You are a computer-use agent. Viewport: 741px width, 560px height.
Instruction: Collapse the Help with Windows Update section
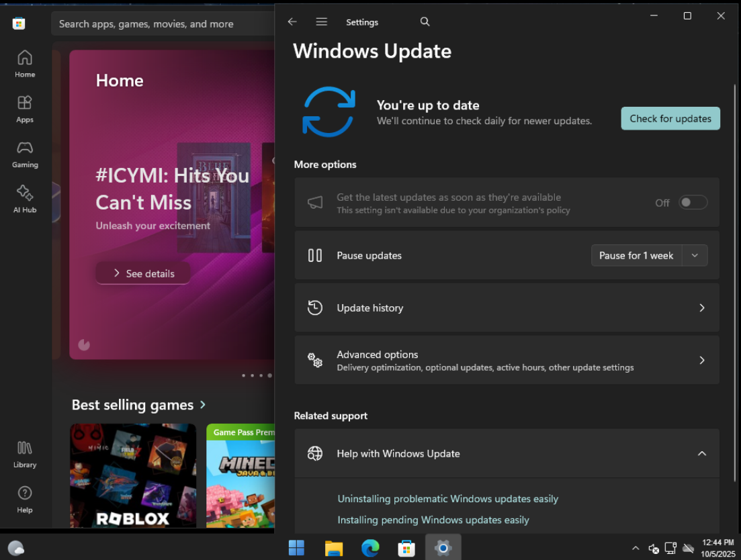[x=701, y=454]
